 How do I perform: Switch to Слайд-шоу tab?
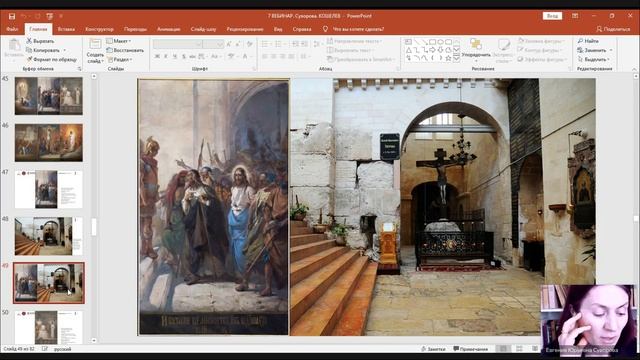click(203, 29)
